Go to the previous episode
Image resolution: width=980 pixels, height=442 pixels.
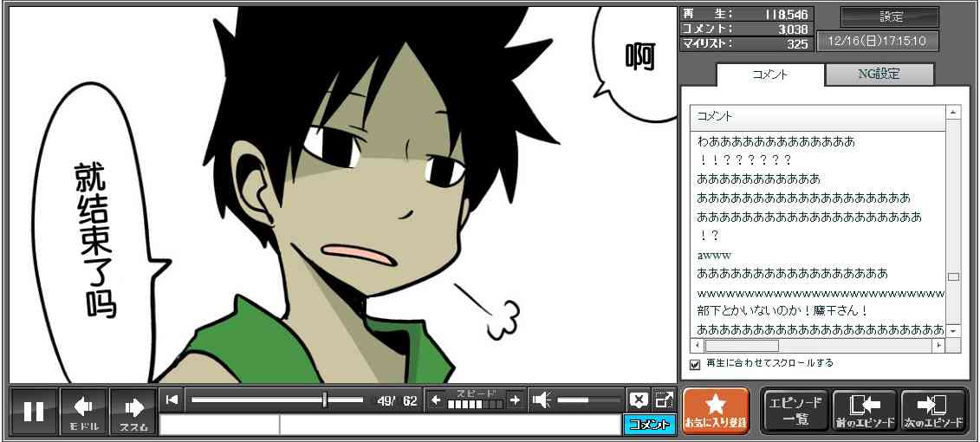pos(864,411)
